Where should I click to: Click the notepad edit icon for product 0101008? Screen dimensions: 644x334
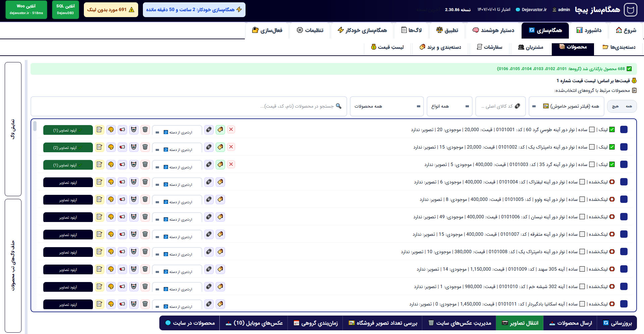pos(99,252)
